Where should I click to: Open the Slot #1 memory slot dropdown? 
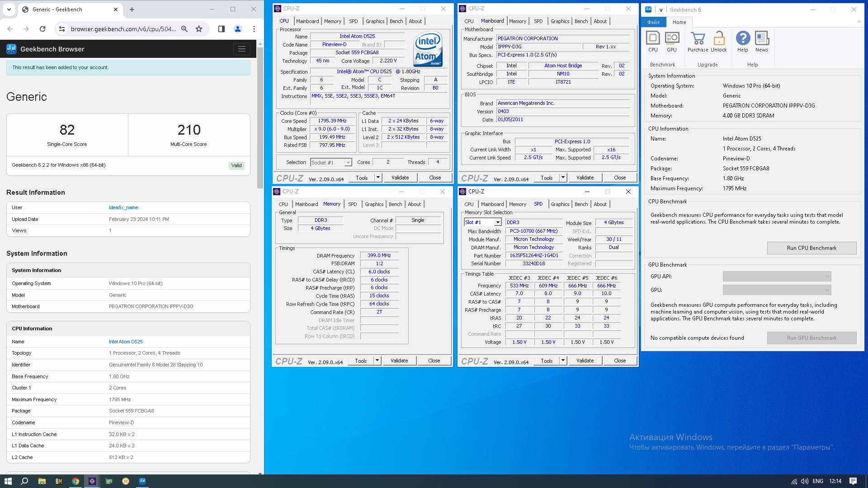click(498, 222)
